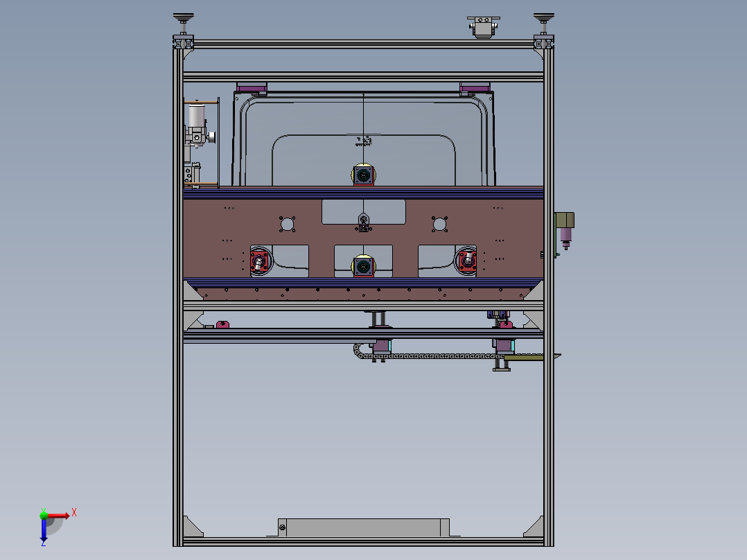Select the small center bracket on brown plate
Screen dimensions: 747x560
coord(364,222)
